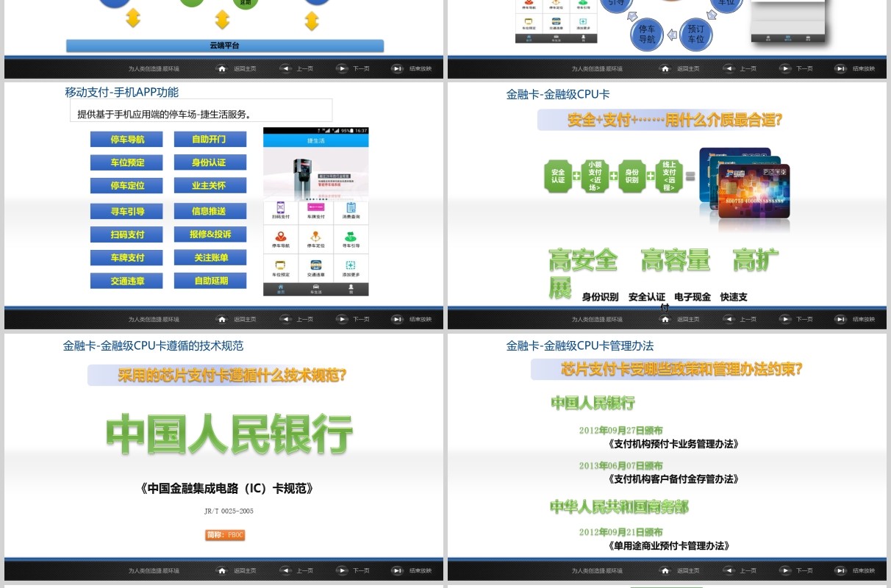891x588 pixels.
Task: Tap 扫码支付 icon in the 捷生活 phone screen
Action: 280,208
